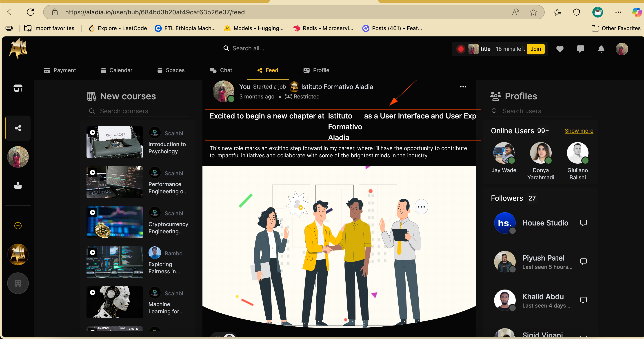
Task: Open the notifications bell icon
Action: pyautogui.click(x=601, y=49)
